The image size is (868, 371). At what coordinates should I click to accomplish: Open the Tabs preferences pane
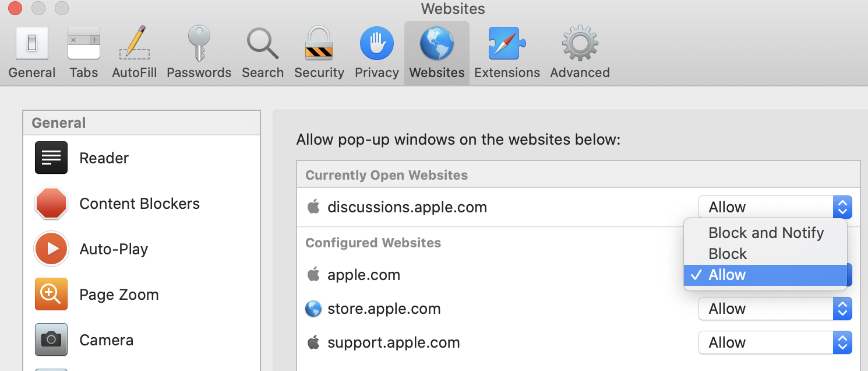click(x=84, y=52)
